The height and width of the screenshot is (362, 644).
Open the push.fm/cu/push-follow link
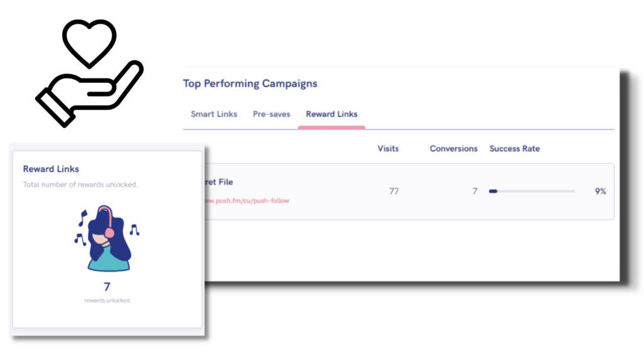(x=248, y=201)
